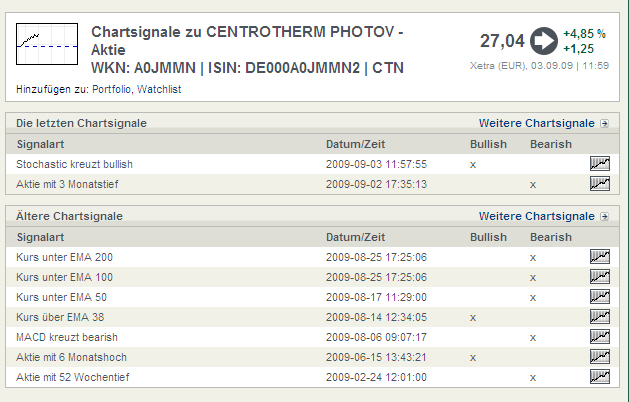Show chart icon for Aktie mit 6 Monatshoch

tap(600, 357)
